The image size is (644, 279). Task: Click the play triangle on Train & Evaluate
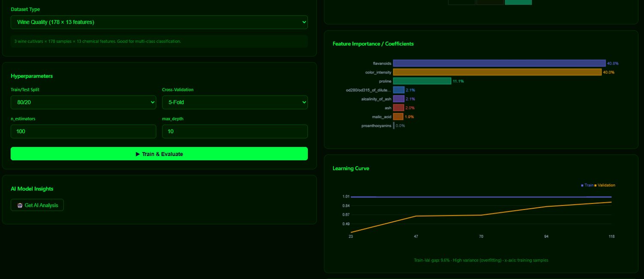click(137, 154)
